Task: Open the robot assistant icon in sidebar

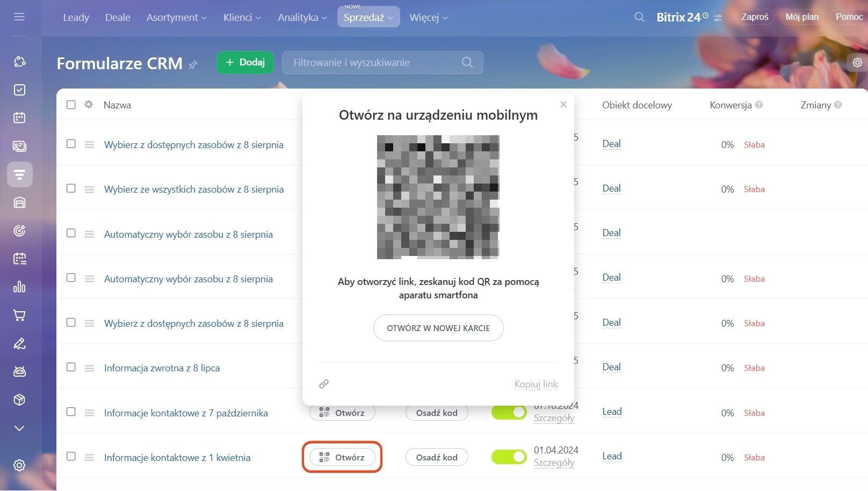Action: pos(19,371)
